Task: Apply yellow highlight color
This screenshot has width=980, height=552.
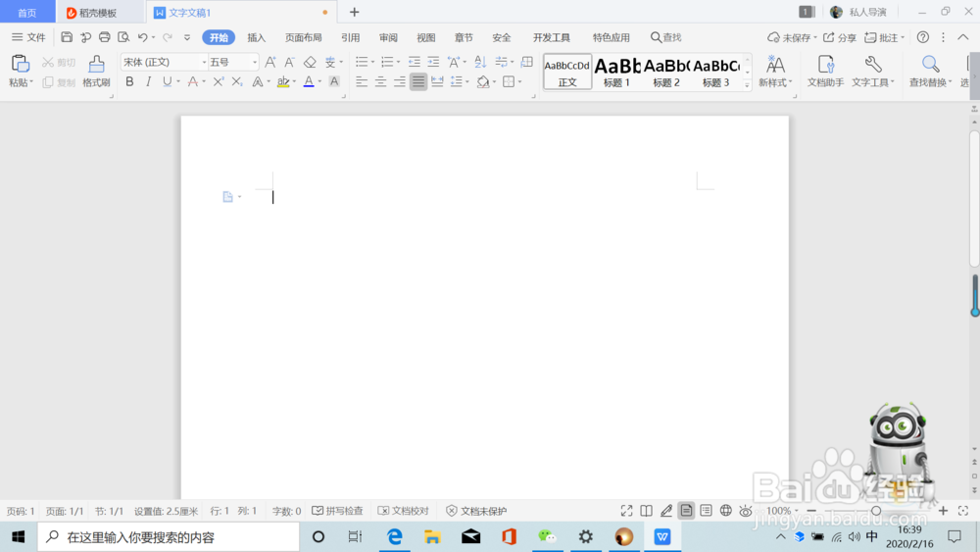Action: (x=283, y=81)
